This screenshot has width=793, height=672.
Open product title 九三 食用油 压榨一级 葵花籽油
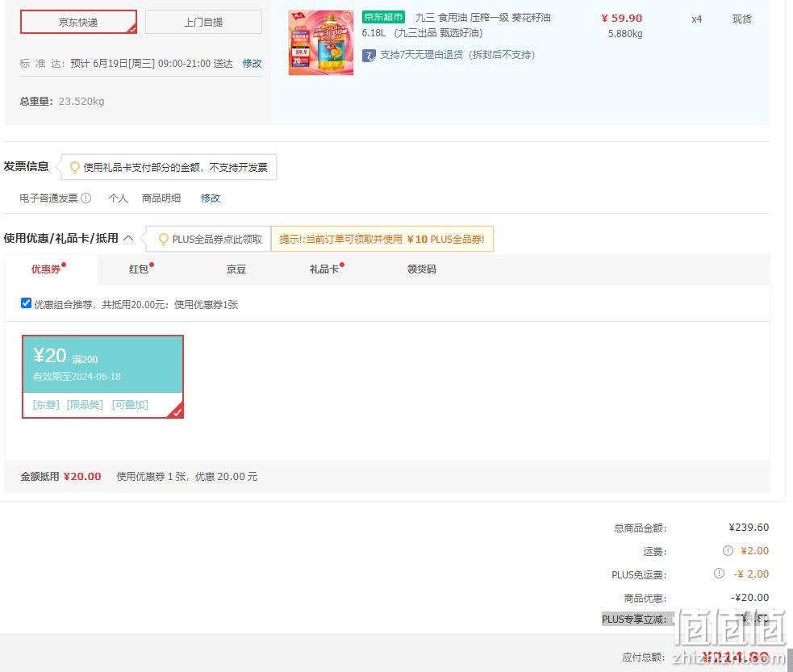[x=483, y=18]
